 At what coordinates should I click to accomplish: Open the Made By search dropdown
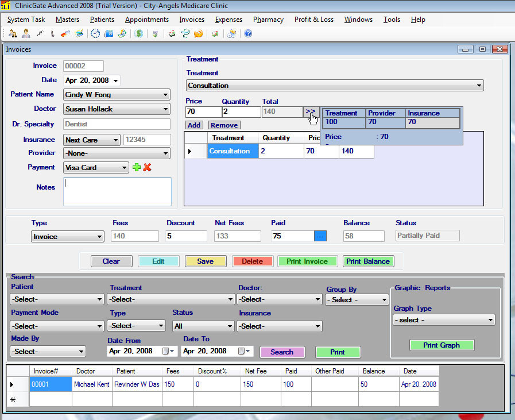pos(48,351)
